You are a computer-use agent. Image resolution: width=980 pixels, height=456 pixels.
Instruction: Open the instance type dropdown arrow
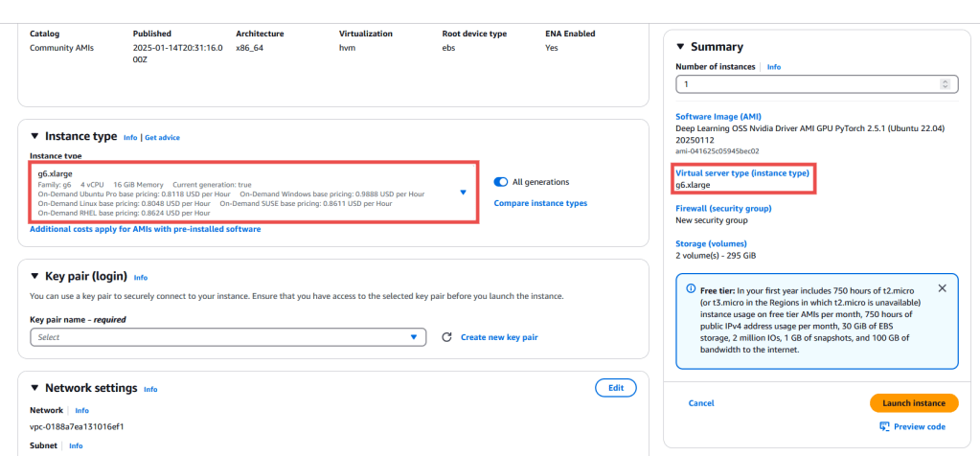pos(463,192)
